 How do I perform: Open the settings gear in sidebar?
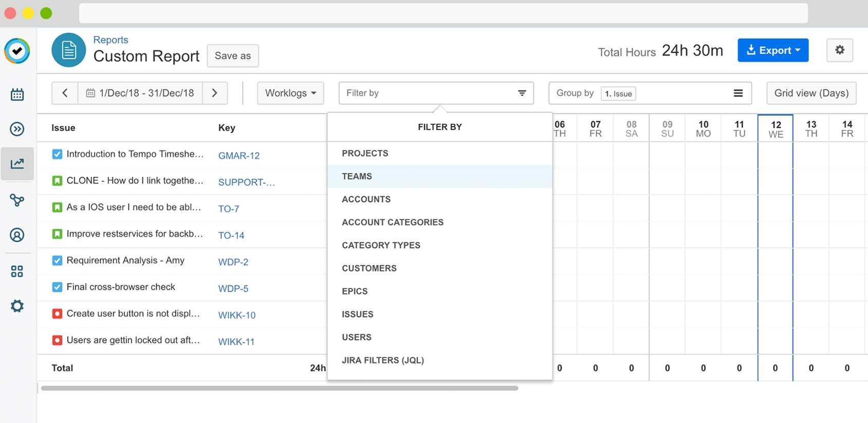(x=17, y=306)
